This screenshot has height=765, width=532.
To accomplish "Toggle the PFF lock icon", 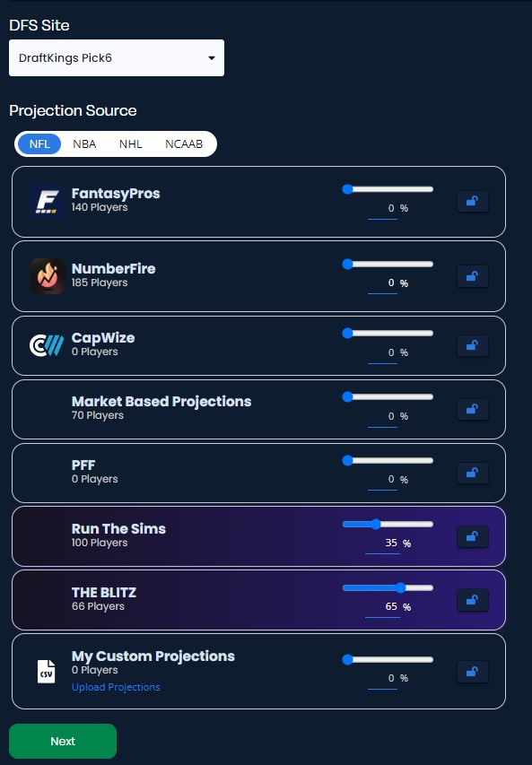I will coord(472,473).
